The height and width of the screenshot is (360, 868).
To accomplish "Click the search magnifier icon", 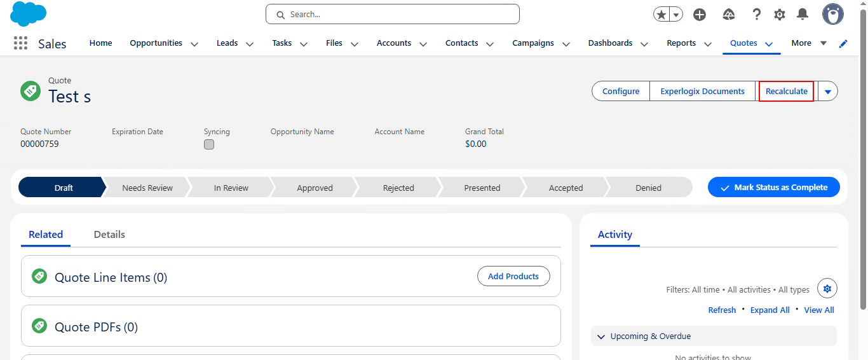I will tap(280, 15).
